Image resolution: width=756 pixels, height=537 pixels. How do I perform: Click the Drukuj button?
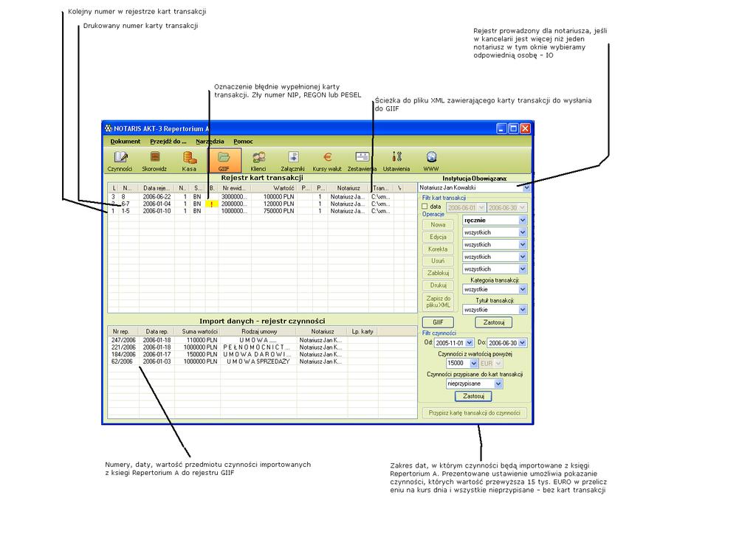point(438,285)
